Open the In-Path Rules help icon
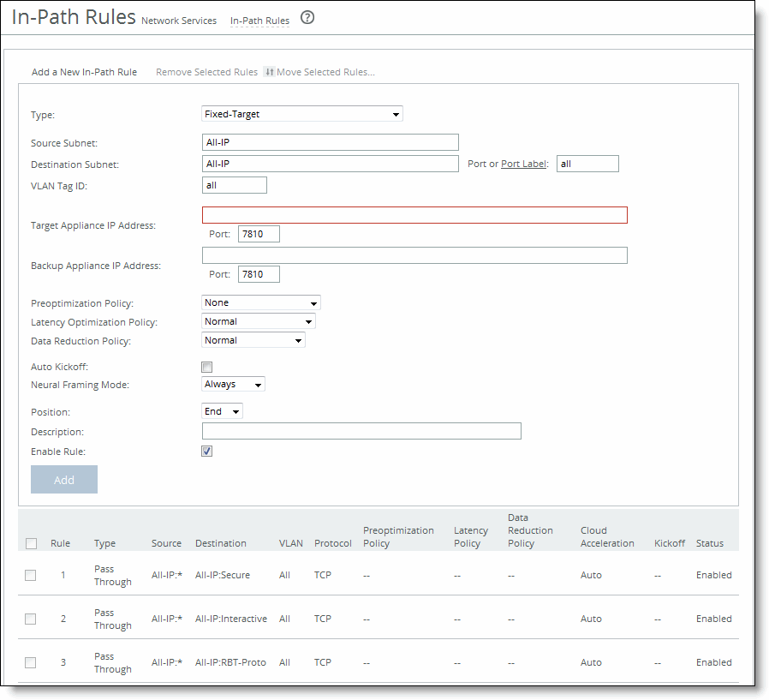 click(x=307, y=20)
